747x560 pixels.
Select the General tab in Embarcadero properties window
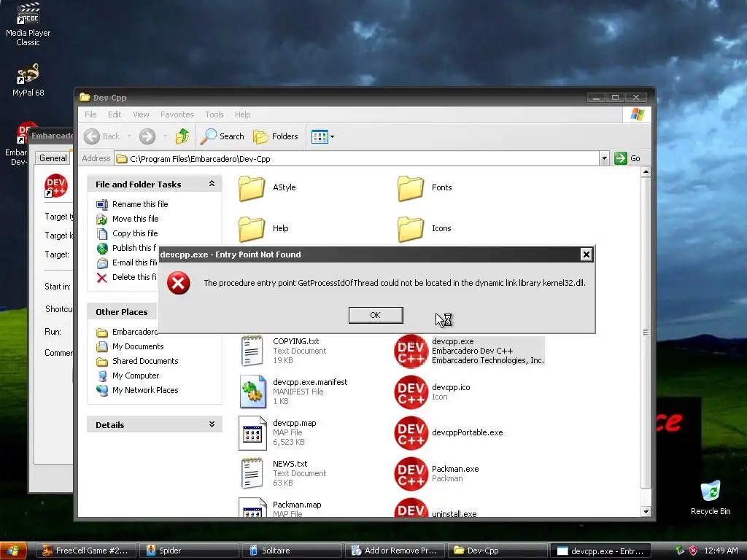point(53,158)
